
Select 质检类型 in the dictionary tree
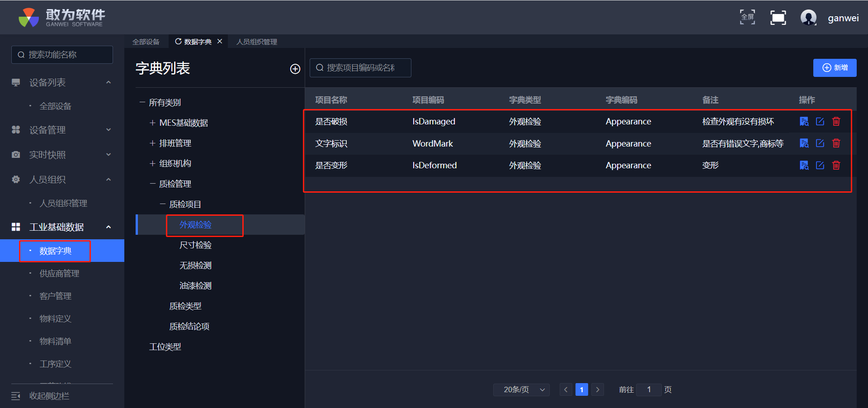(185, 306)
